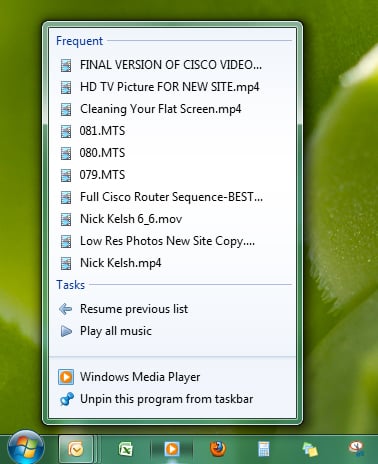Click play triangle icon beside Play all music
378x464 pixels.
coord(66,331)
